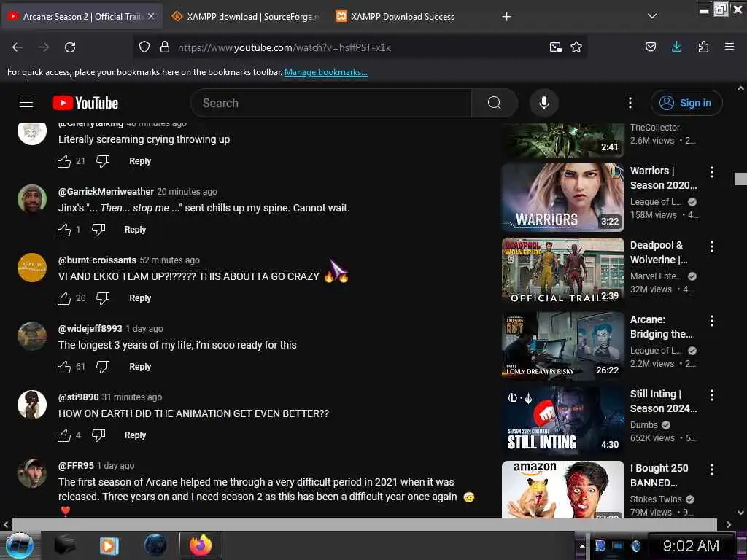Image resolution: width=747 pixels, height=560 pixels.
Task: Open Arcane: Bridging the Rift thumbnail
Action: pos(562,346)
